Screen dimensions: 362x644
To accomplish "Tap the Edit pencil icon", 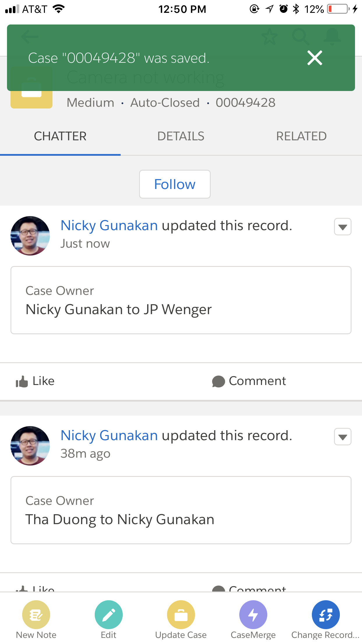I will coord(108,615).
